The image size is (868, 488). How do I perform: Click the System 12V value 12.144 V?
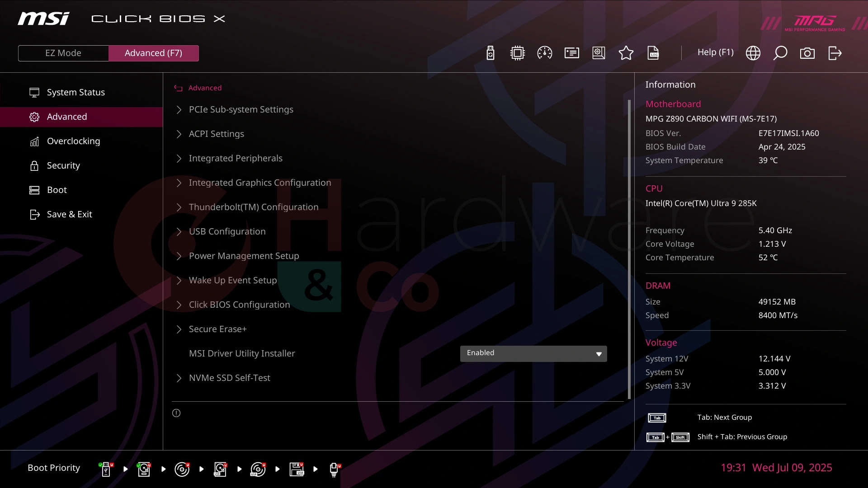pyautogui.click(x=774, y=359)
